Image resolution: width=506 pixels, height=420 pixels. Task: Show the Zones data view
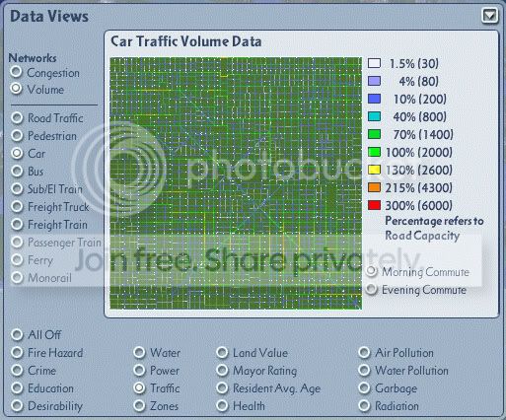point(139,405)
